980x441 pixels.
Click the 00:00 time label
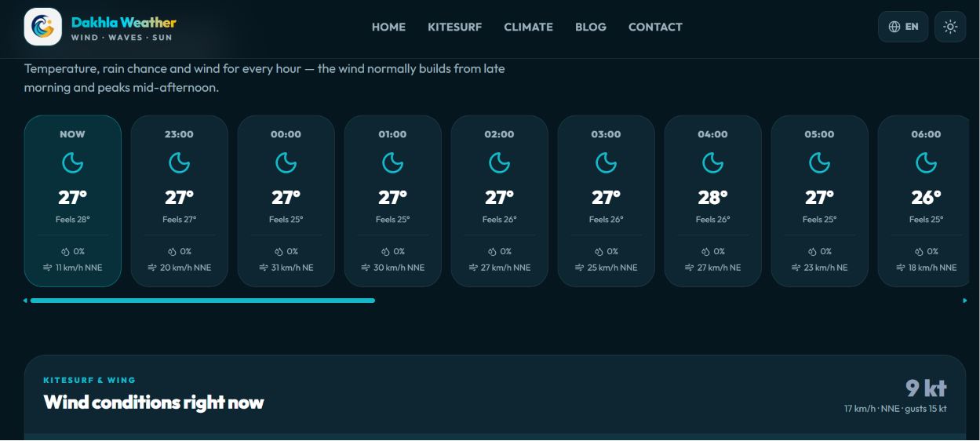click(286, 134)
